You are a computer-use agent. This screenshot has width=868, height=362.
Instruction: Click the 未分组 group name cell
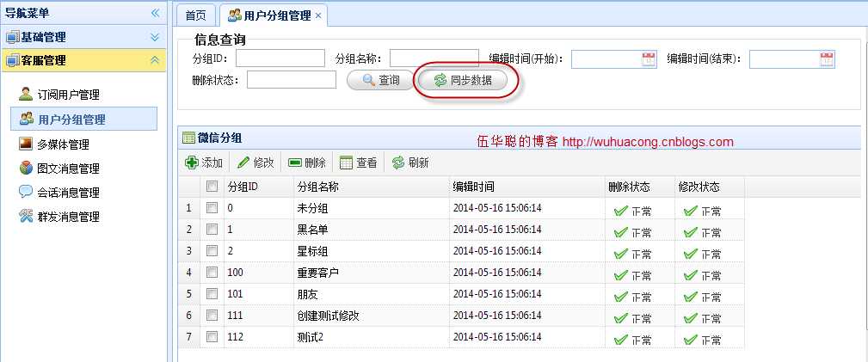pos(371,208)
